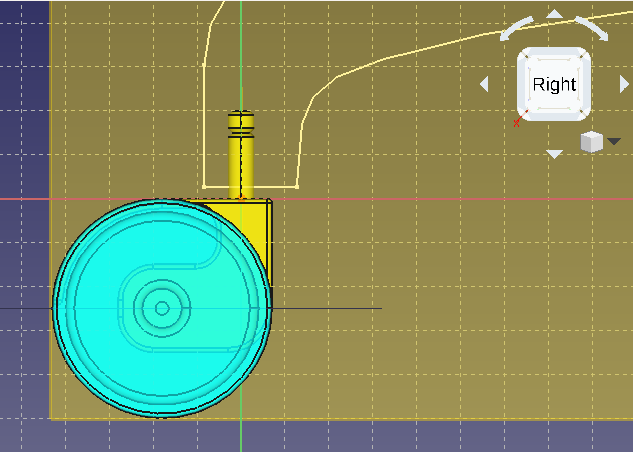
Task: Select the ribbed top of the stem
Action: 241,124
